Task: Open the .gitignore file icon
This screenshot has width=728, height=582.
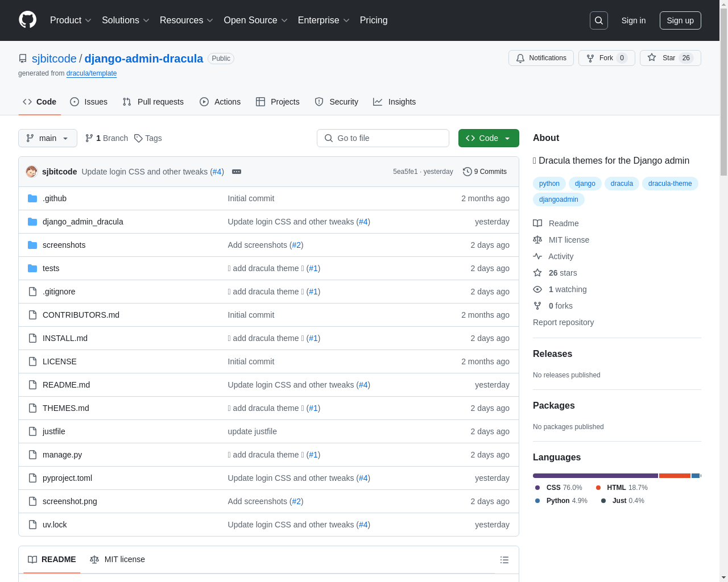Action: click(32, 292)
